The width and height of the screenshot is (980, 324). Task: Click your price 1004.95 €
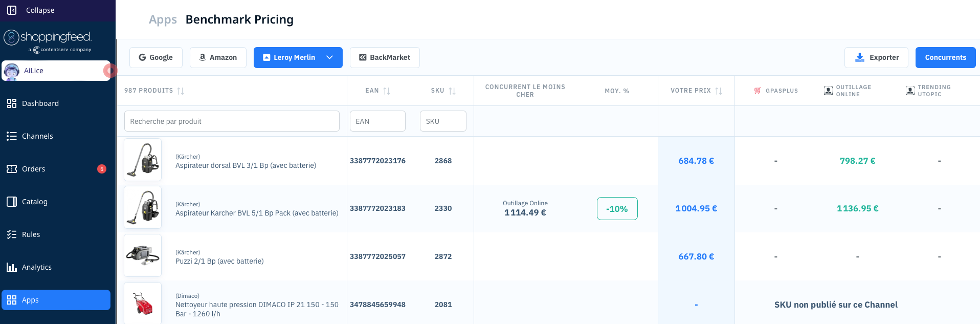pyautogui.click(x=696, y=208)
